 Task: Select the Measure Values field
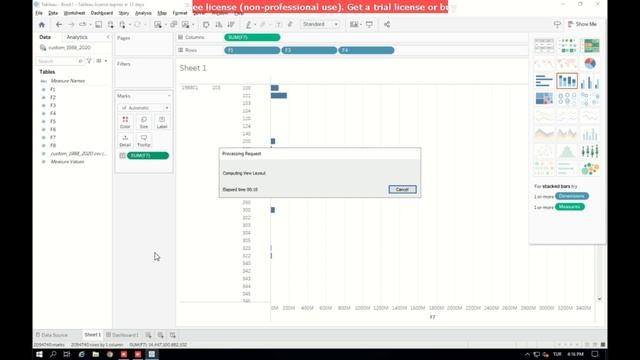point(67,162)
